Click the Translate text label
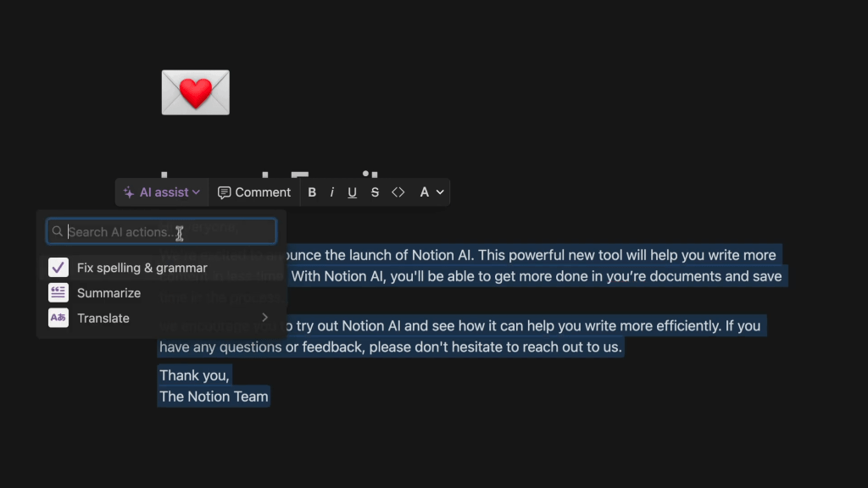Image resolution: width=868 pixels, height=488 pixels. [103, 319]
